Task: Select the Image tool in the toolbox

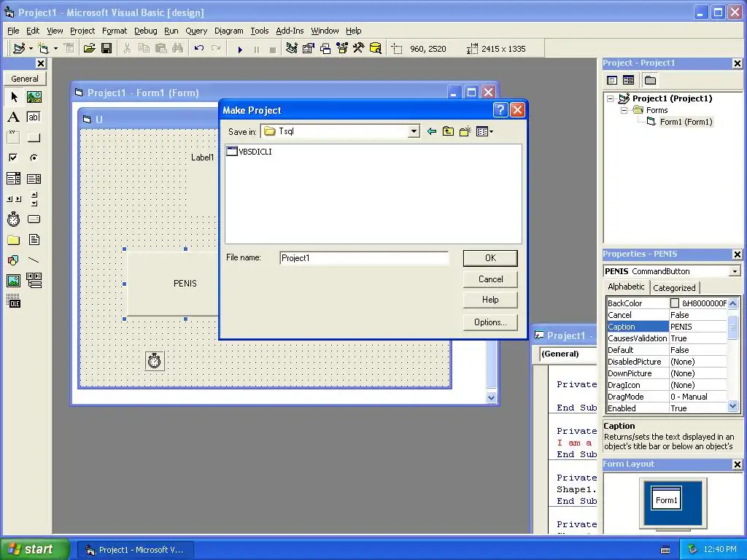Action: tap(14, 281)
